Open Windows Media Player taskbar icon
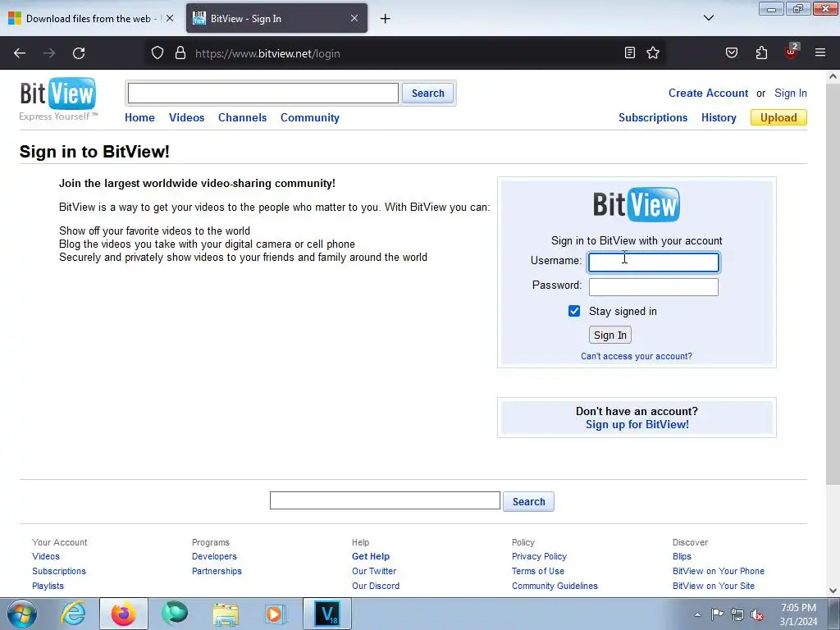Viewport: 840px width, 630px height. click(x=276, y=614)
